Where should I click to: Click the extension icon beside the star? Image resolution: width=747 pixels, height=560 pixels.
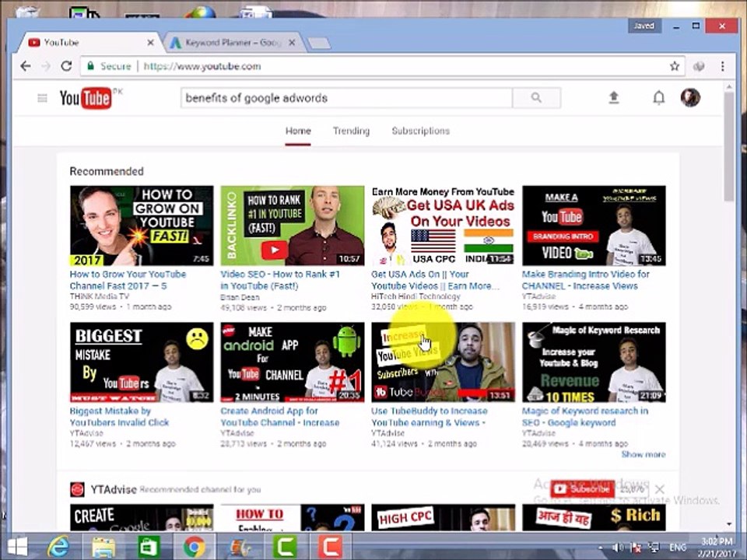[x=699, y=66]
